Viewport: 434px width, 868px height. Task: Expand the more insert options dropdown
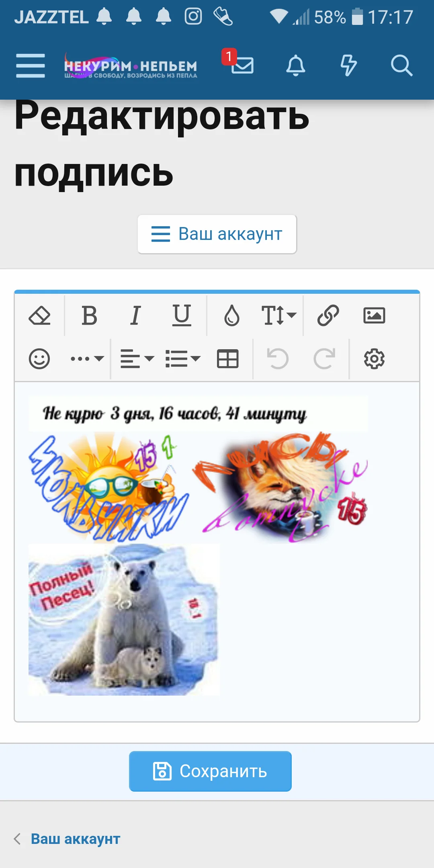[x=87, y=359]
